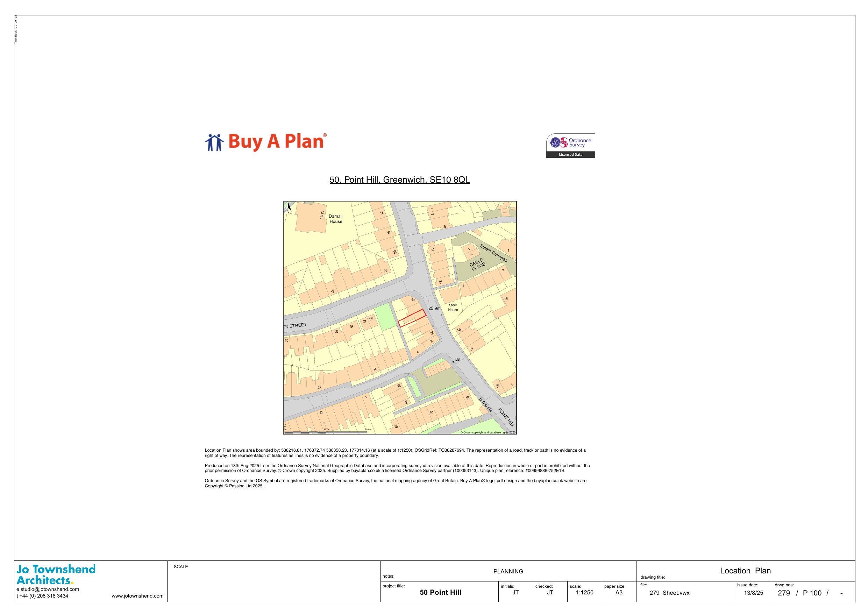
Task: Click the LB post box dot marker
Action: [453, 362]
